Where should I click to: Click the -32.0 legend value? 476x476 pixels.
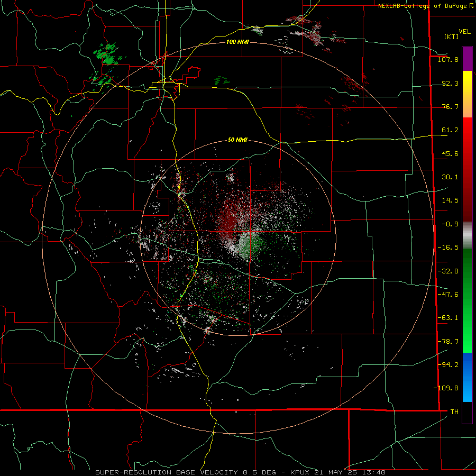pos(448,271)
